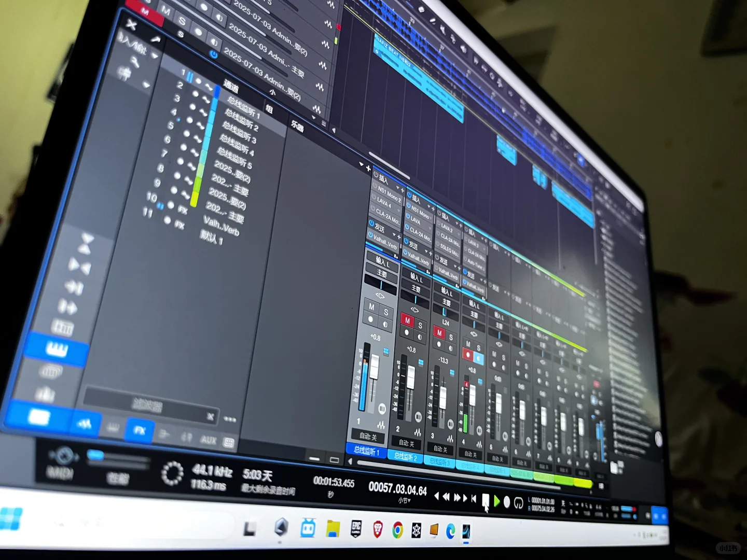Toggle the Loop button in the transport
Screen dimensions: 747x560
point(518,503)
